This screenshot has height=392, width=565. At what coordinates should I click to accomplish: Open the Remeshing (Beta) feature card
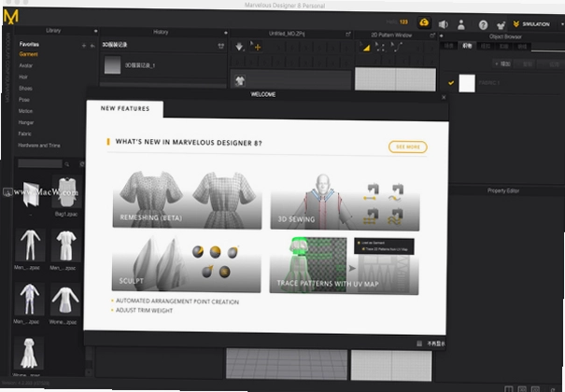(x=187, y=199)
